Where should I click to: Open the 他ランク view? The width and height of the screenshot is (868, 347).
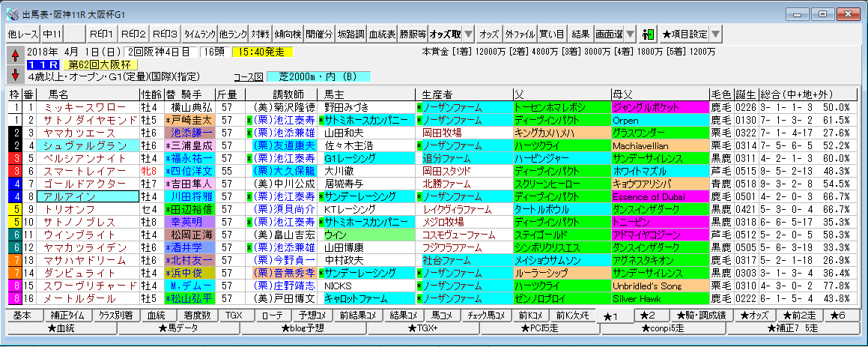232,34
